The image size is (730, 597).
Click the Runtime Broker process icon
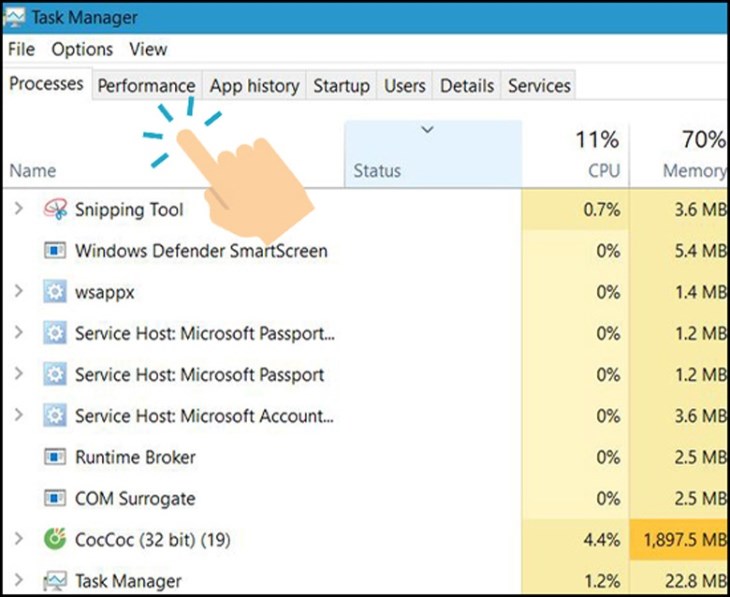click(55, 458)
